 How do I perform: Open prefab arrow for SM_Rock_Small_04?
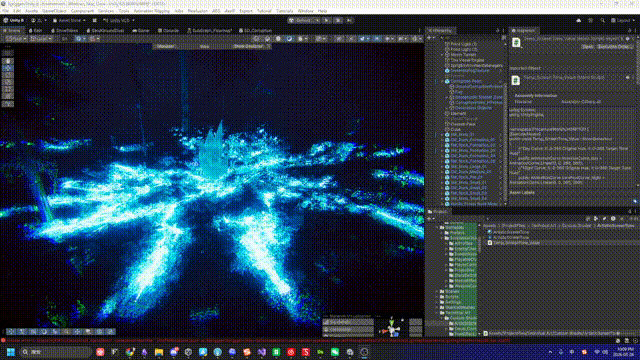coord(502,198)
